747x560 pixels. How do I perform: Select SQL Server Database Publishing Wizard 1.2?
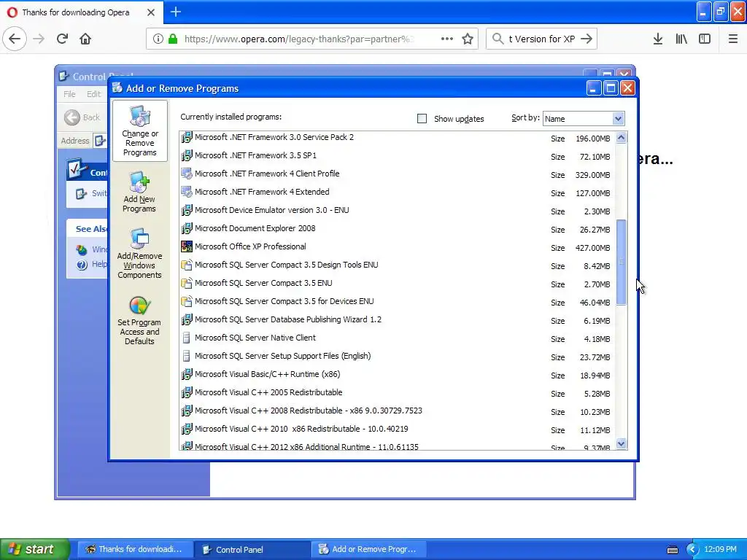click(x=397, y=319)
